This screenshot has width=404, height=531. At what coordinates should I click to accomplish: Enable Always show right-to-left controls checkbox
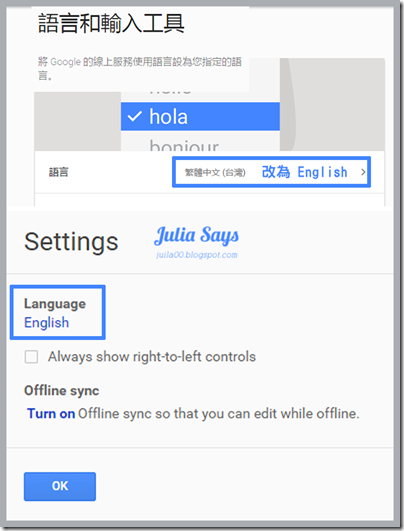[31, 357]
